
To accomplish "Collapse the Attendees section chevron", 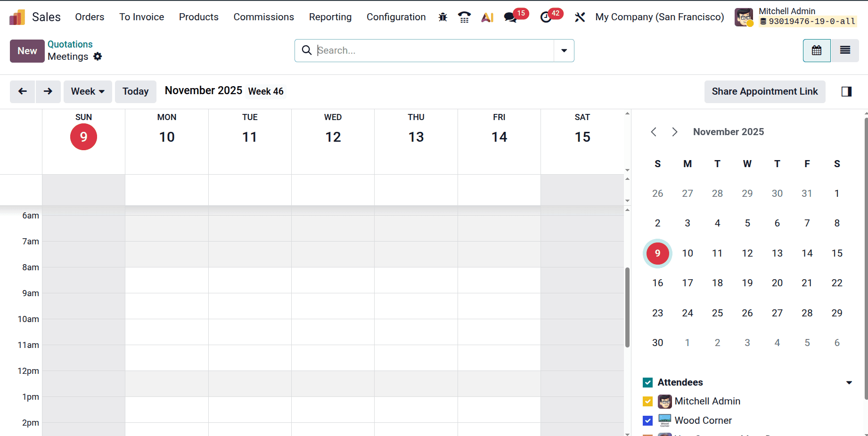I will [x=850, y=382].
